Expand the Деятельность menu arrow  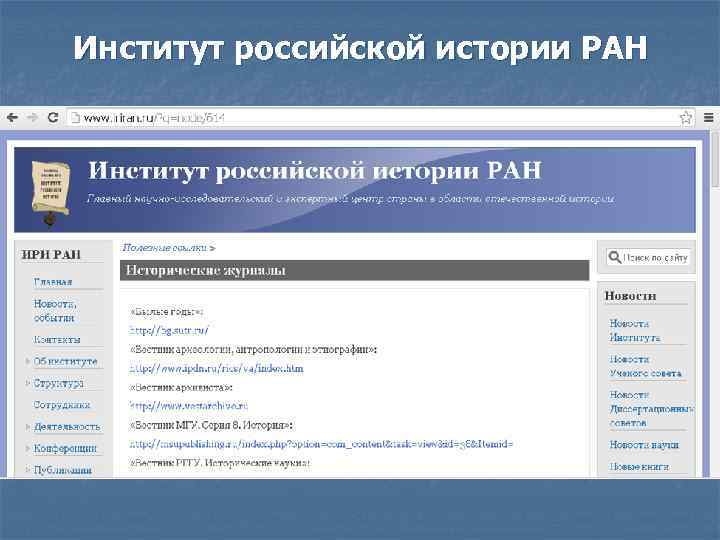(x=28, y=427)
